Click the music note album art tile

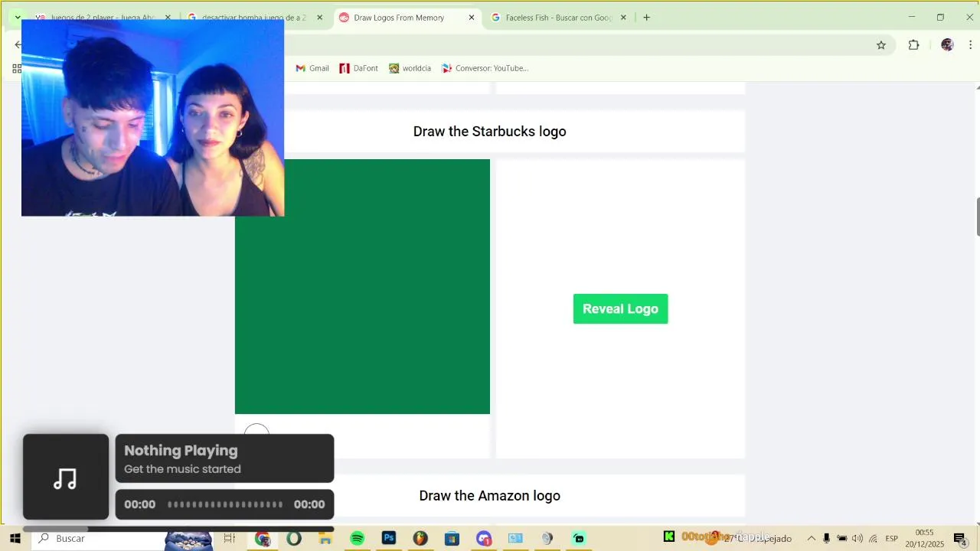66,477
